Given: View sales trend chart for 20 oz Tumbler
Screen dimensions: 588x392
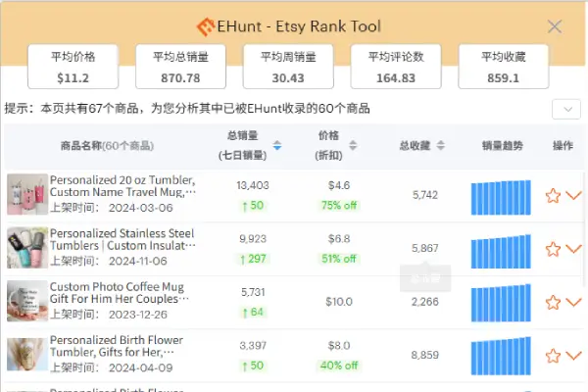Looking at the screenshot, I should pyautogui.click(x=501, y=198).
